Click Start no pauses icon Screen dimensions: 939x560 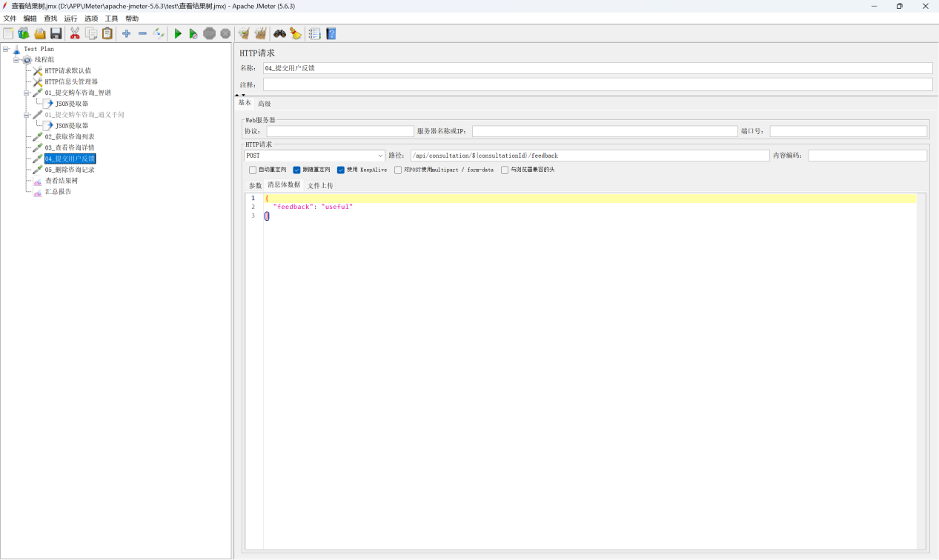tap(193, 33)
